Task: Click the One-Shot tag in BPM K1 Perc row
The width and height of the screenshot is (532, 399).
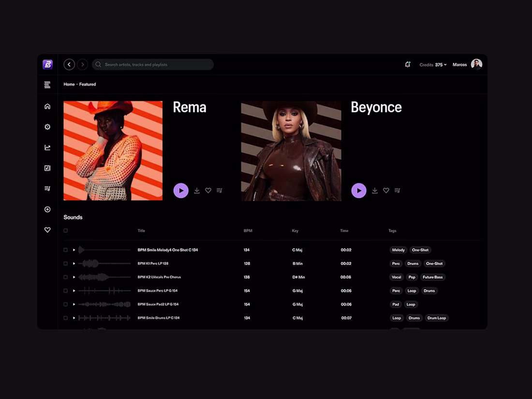Action: coord(434,264)
